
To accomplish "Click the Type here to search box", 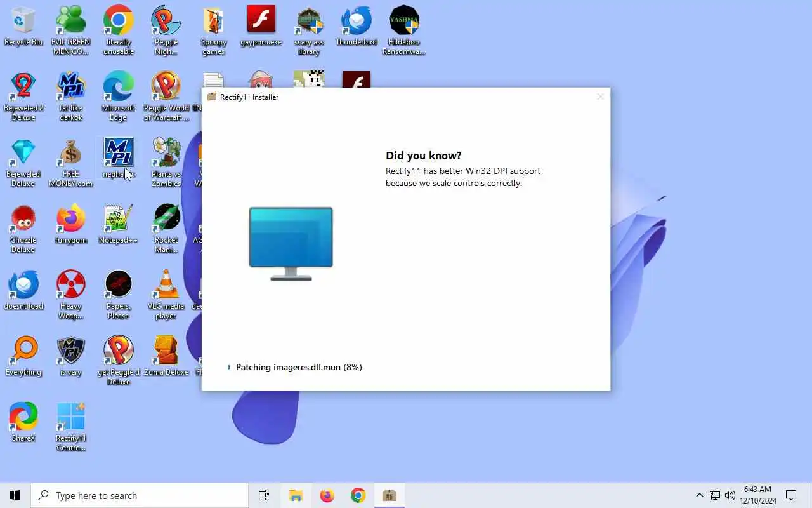I will [x=140, y=495].
